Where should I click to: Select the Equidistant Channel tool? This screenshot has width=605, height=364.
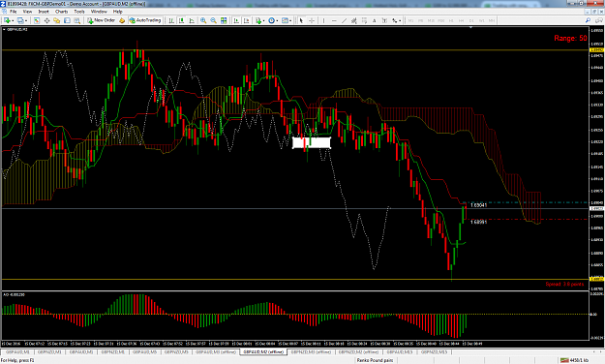354,20
